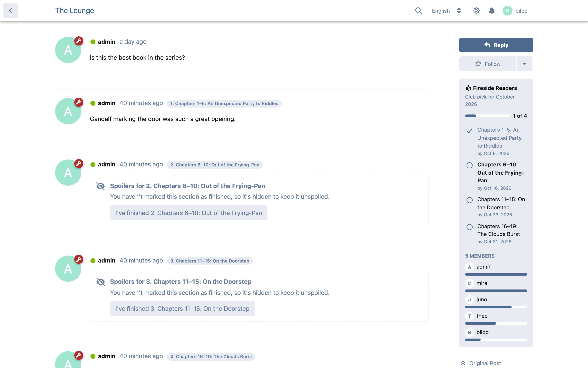
Task: Expand the Follow options dropdown arrow
Action: point(524,64)
